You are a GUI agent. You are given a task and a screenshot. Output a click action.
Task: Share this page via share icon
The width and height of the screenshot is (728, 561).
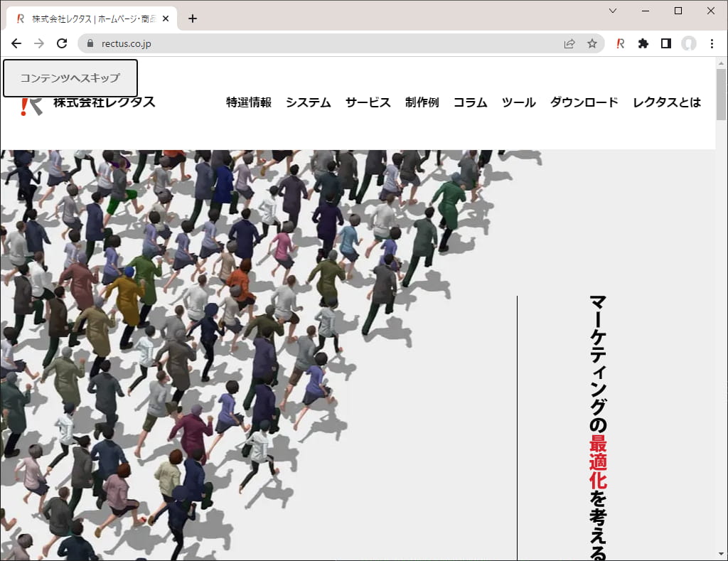[x=569, y=43]
